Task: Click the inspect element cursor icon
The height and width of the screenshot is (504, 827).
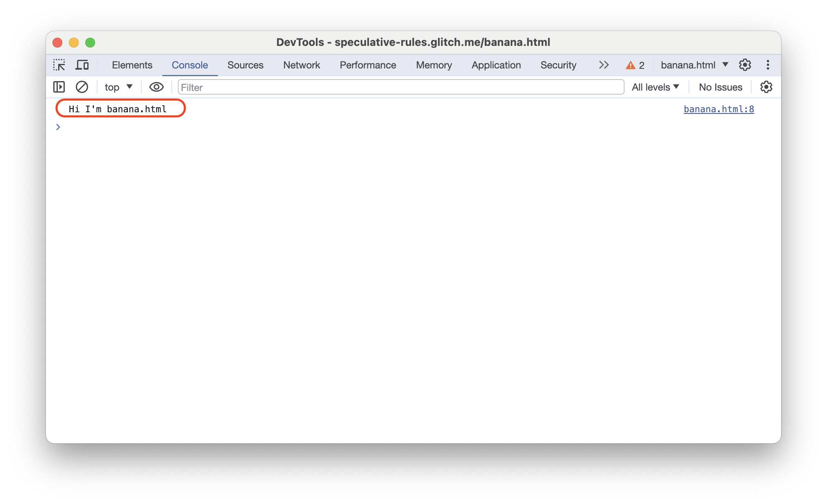Action: pyautogui.click(x=60, y=66)
